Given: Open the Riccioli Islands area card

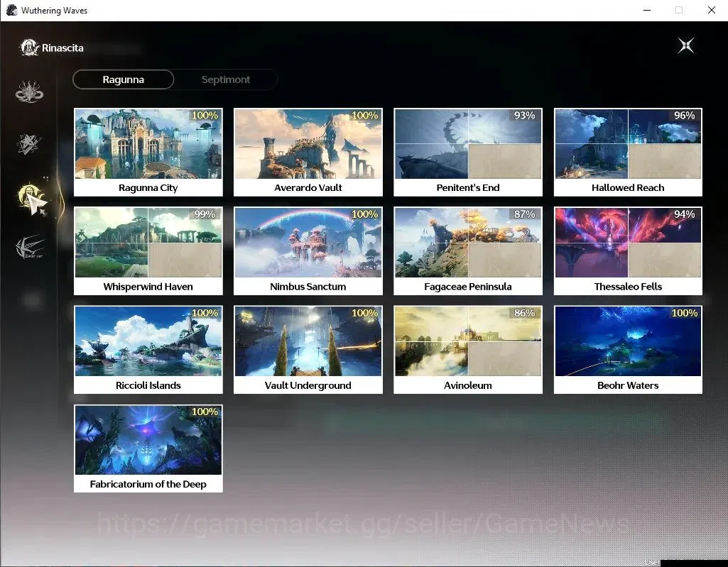Looking at the screenshot, I should (148, 350).
